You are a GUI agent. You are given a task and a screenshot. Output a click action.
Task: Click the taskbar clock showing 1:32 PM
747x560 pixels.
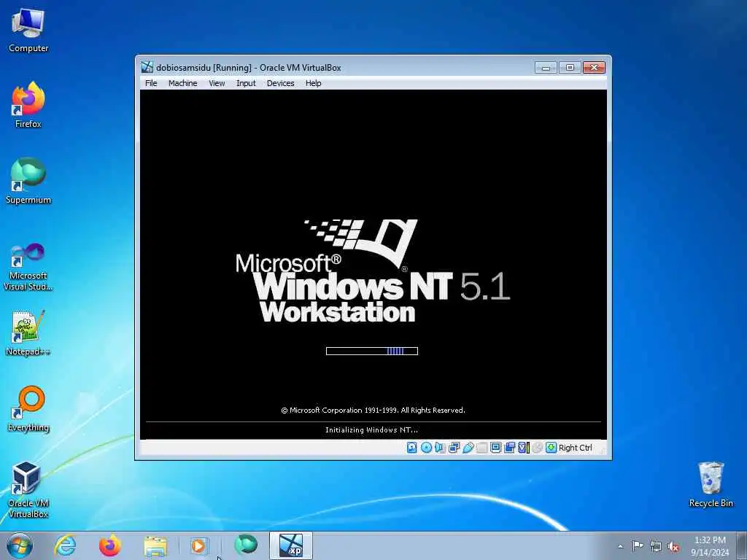point(710,546)
